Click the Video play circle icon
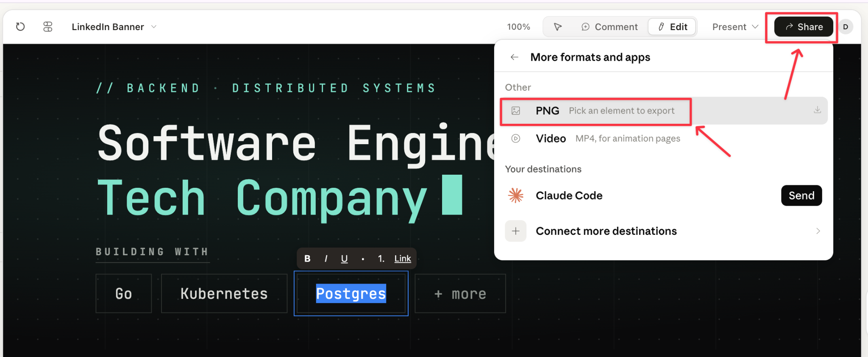Screen dimensions: 868x357 [516, 139]
